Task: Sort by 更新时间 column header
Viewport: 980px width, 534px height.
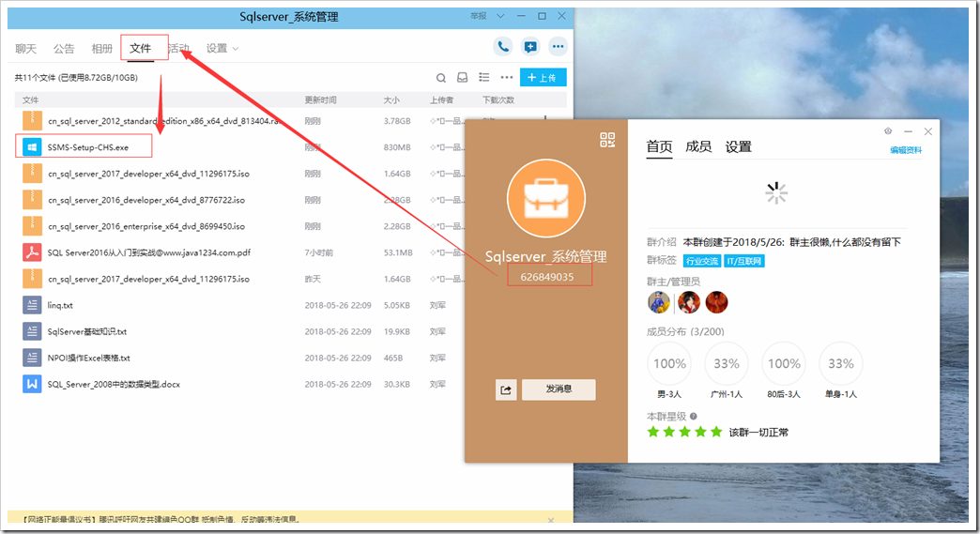Action: [x=321, y=99]
